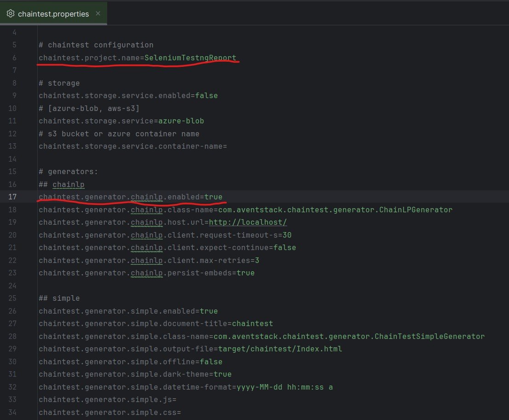509x420 pixels.
Task: Click the target/chaintest/Index.html output path
Action: pos(280,349)
